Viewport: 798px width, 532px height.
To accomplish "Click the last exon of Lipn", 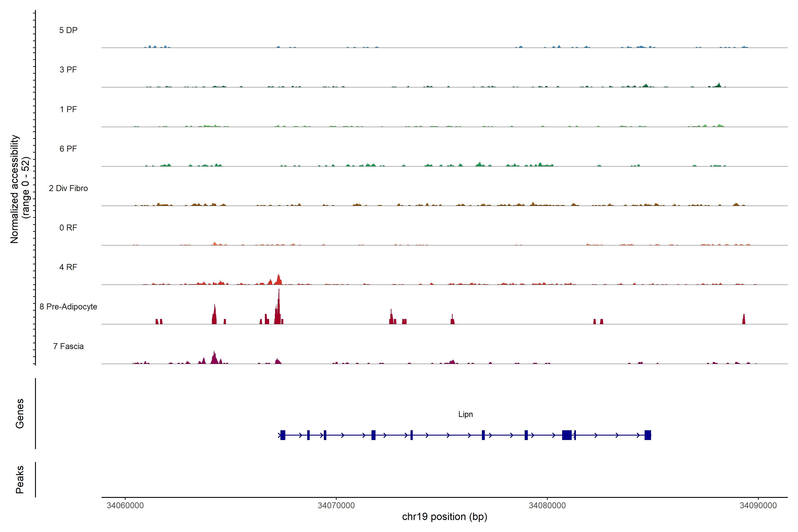I will [647, 435].
